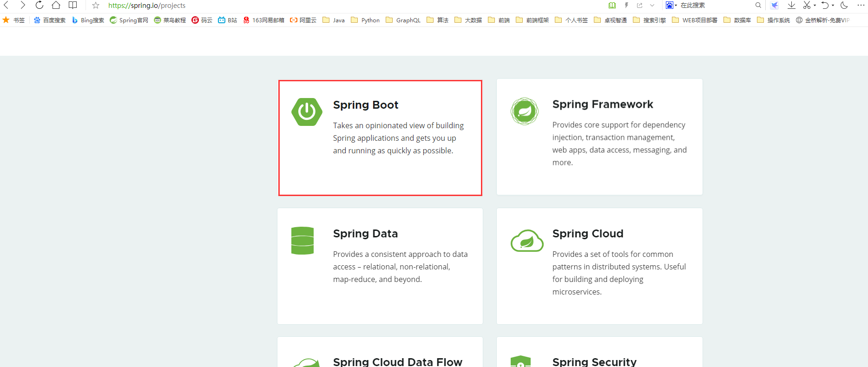This screenshot has height=367, width=868.
Task: Open the reading list book icon
Action: (72, 5)
